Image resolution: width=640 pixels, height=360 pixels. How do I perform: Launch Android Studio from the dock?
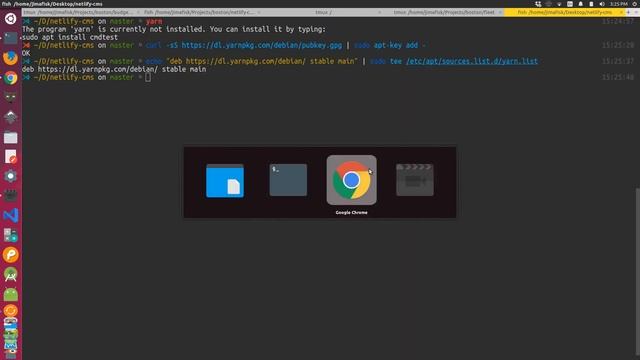[x=11, y=275]
